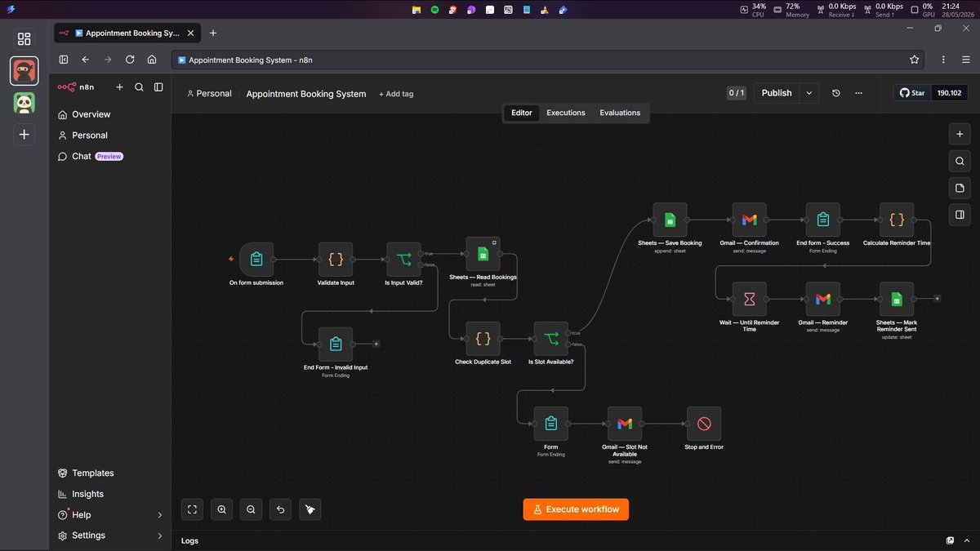The image size is (980, 551).
Task: Collapse the n8n sidebar panel icon
Action: click(x=158, y=87)
